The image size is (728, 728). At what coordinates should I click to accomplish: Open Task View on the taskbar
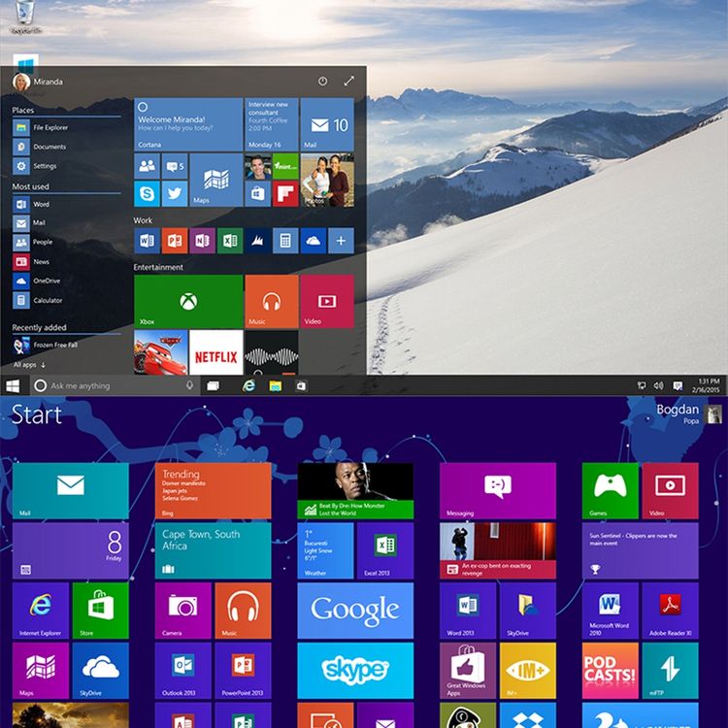[x=214, y=385]
